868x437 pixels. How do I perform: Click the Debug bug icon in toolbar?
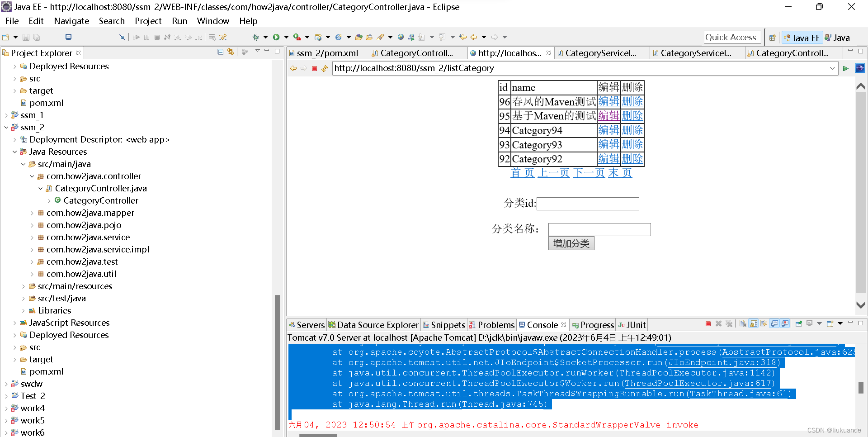tap(255, 37)
